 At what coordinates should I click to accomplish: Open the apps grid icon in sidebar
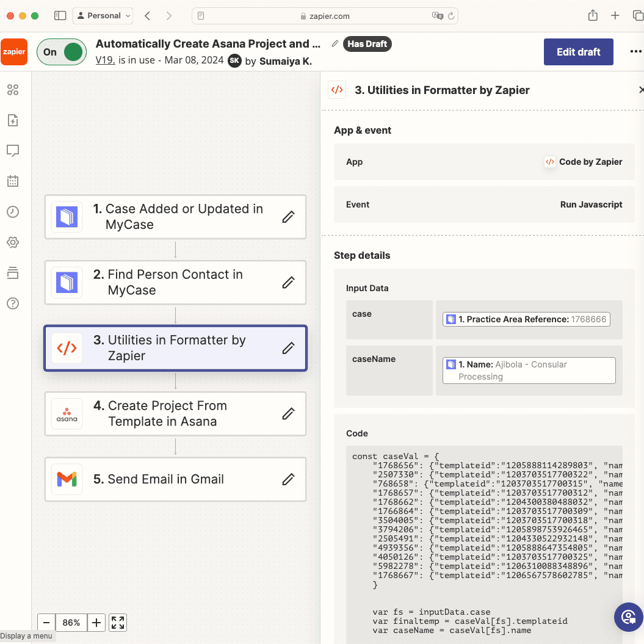point(13,90)
